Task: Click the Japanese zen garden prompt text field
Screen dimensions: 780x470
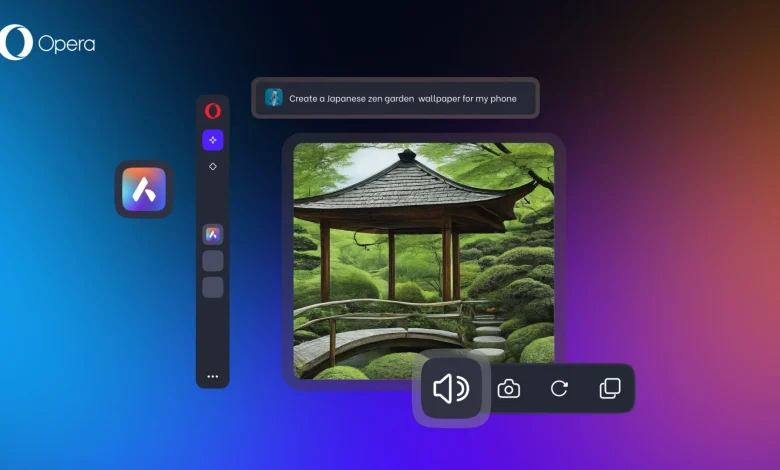Action: (402, 99)
